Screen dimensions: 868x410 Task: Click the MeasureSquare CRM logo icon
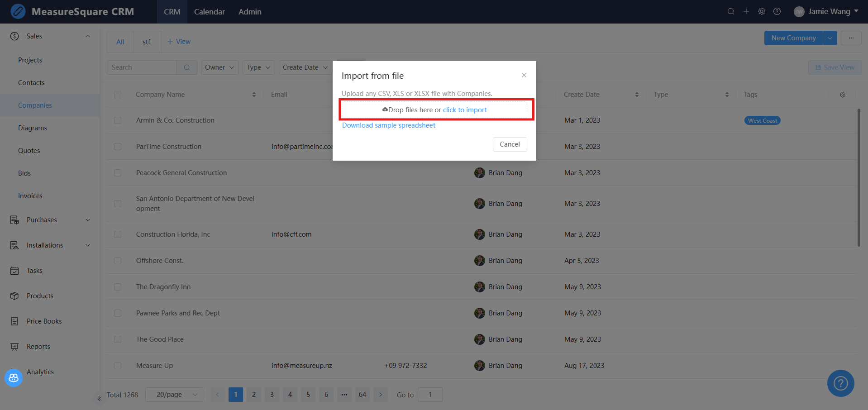18,11
